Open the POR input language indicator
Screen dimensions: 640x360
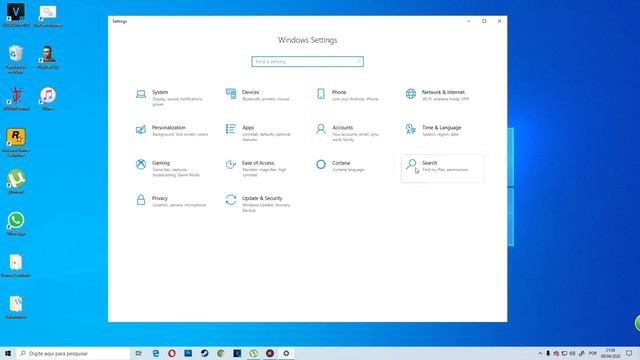point(593,353)
